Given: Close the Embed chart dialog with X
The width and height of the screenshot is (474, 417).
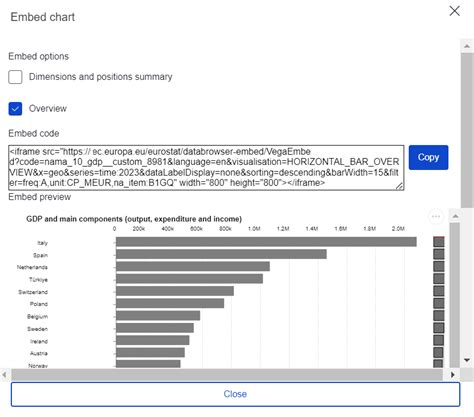Looking at the screenshot, I should pos(455,11).
